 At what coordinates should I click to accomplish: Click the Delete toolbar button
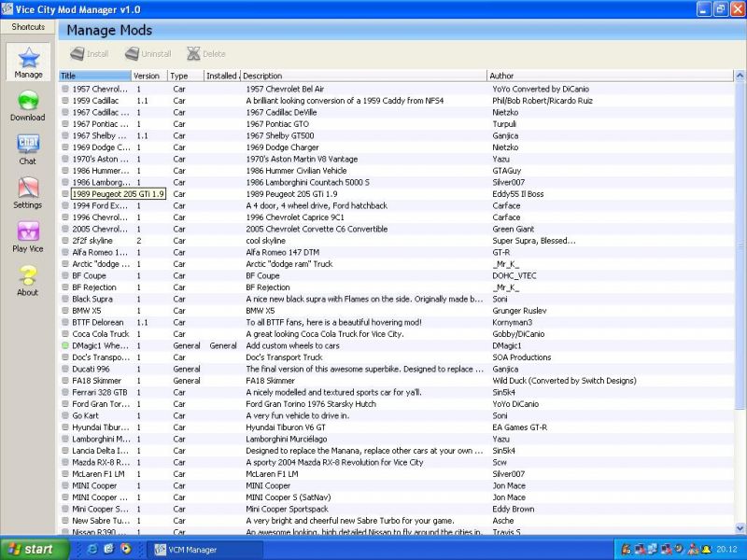click(206, 54)
